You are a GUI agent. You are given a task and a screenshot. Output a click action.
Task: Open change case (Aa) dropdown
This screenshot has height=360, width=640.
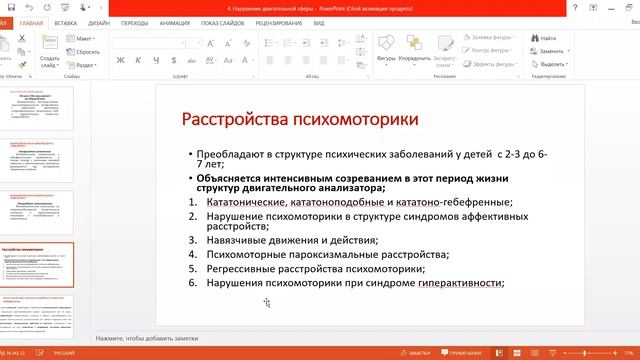tap(229, 60)
